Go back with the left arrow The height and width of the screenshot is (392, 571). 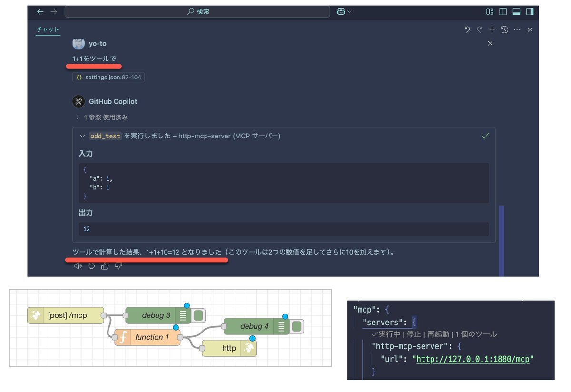click(x=40, y=11)
